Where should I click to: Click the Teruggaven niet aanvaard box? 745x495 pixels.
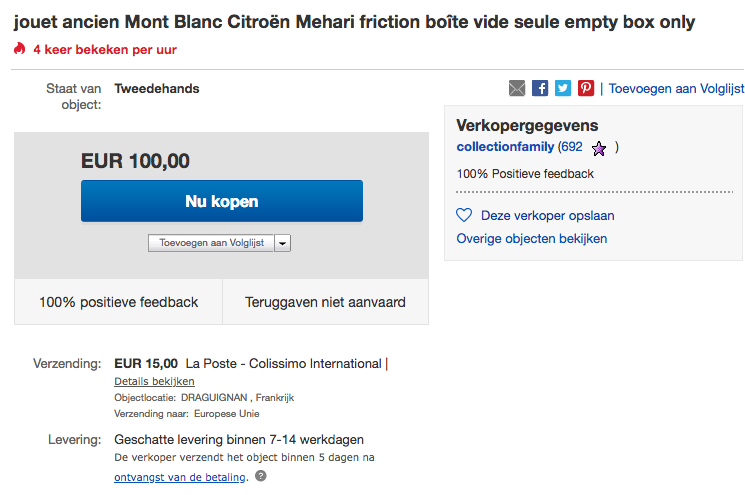pos(325,302)
